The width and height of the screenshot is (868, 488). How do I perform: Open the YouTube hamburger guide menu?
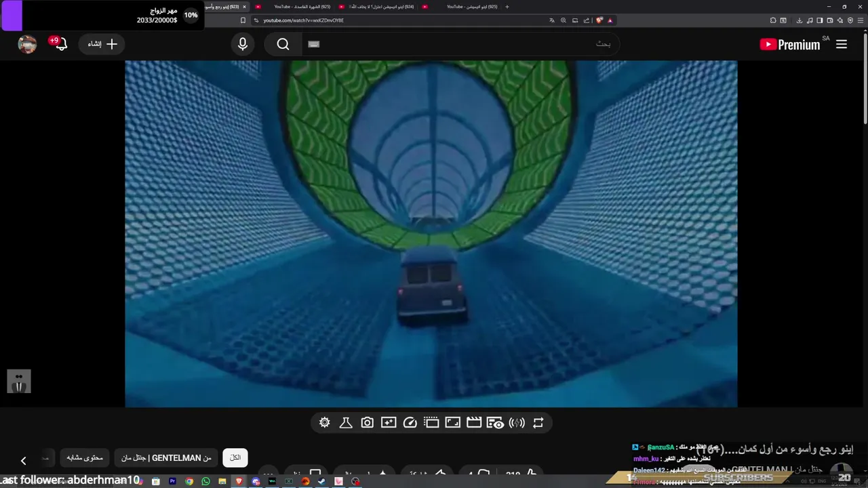(842, 44)
